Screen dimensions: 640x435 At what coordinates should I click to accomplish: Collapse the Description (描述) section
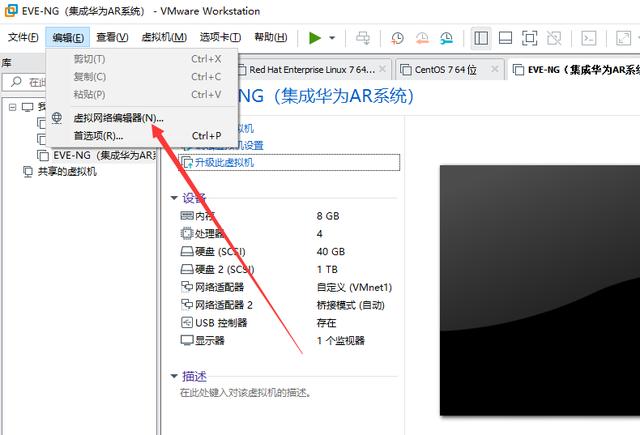coord(174,376)
